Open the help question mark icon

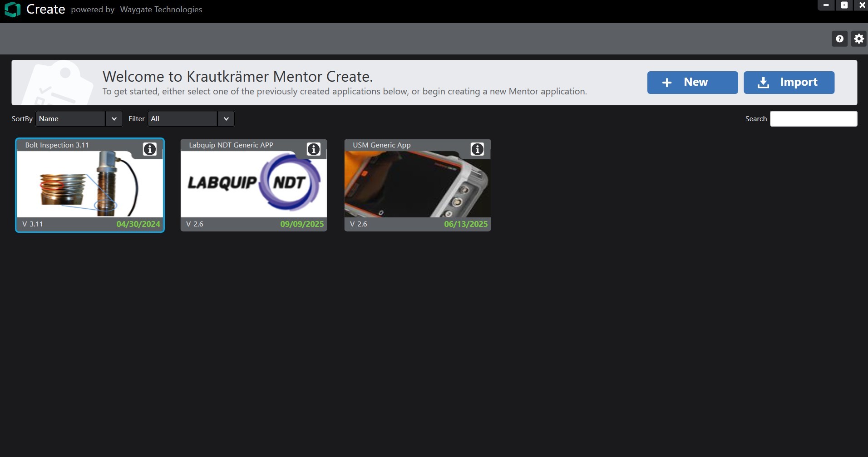point(839,39)
